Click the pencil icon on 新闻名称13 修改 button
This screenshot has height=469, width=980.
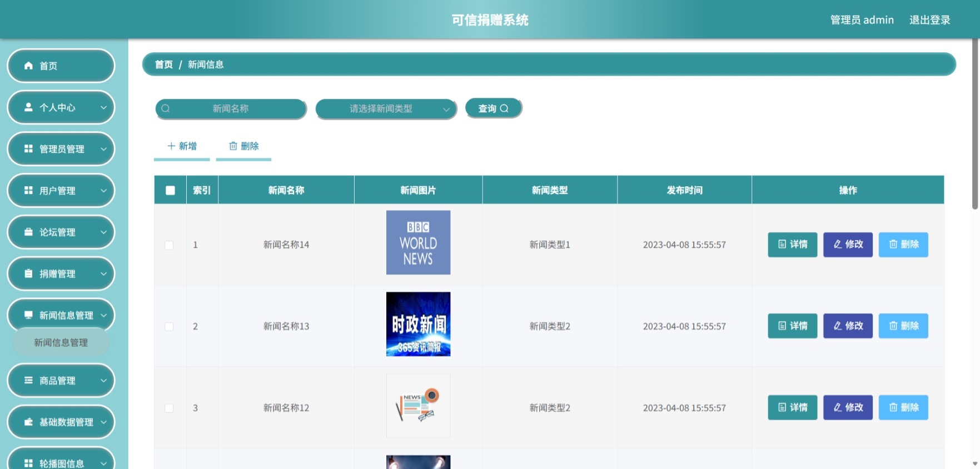[837, 326]
